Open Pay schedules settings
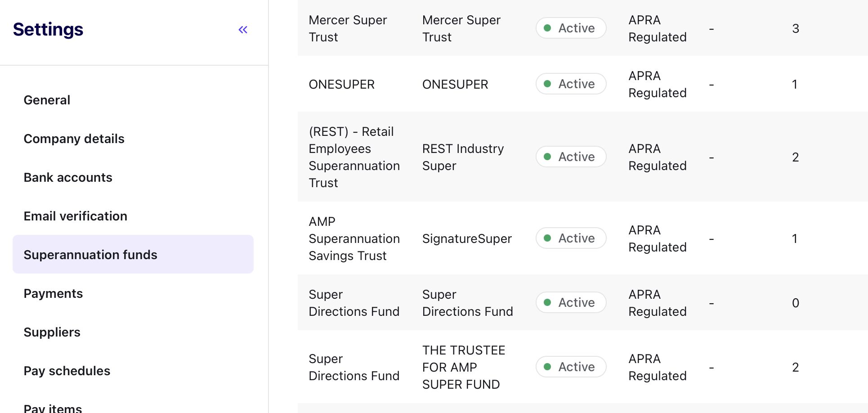 pos(67,371)
